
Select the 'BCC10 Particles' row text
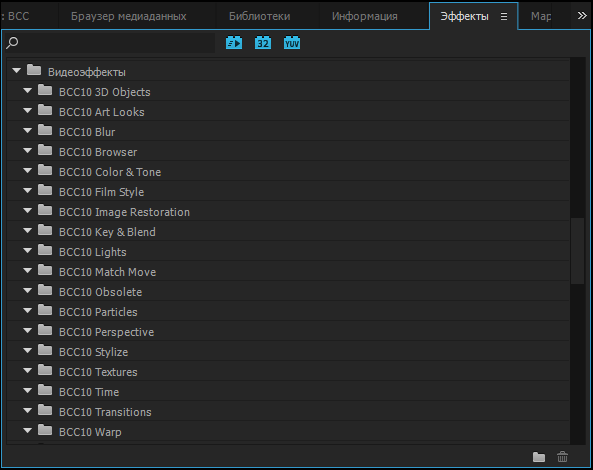tap(98, 312)
